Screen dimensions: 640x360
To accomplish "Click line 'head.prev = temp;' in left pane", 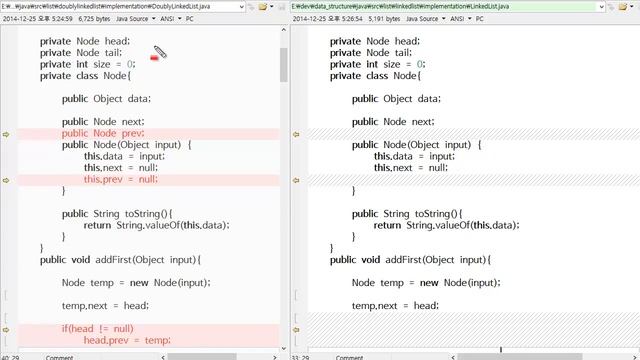I will (x=127, y=340).
